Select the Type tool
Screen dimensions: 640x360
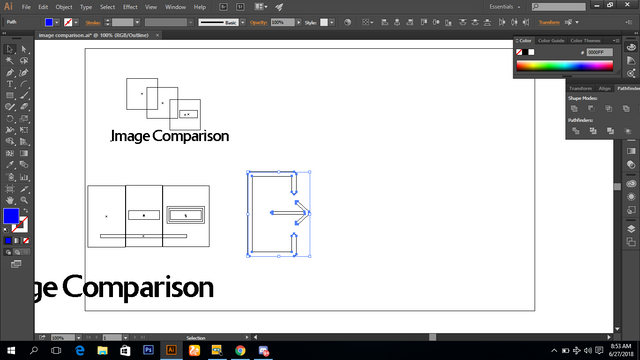point(10,84)
